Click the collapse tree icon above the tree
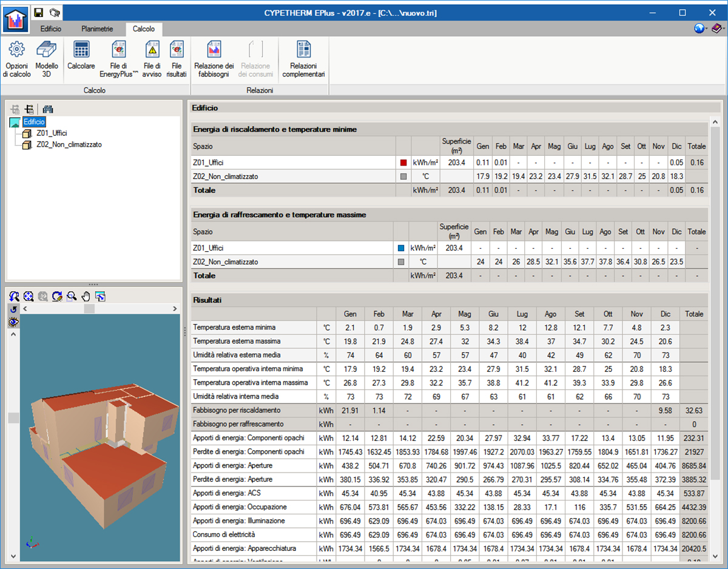Image resolution: width=728 pixels, height=569 pixels. (29, 109)
